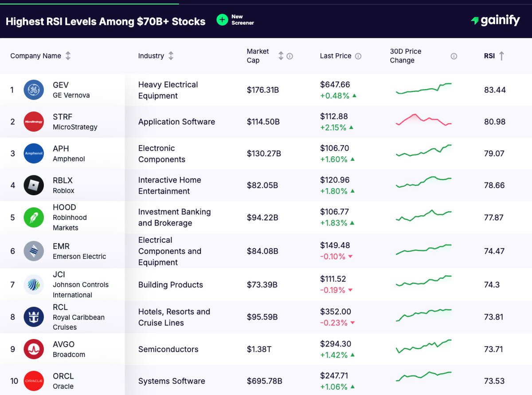Click the Johnson Controls logo

[x=34, y=285]
